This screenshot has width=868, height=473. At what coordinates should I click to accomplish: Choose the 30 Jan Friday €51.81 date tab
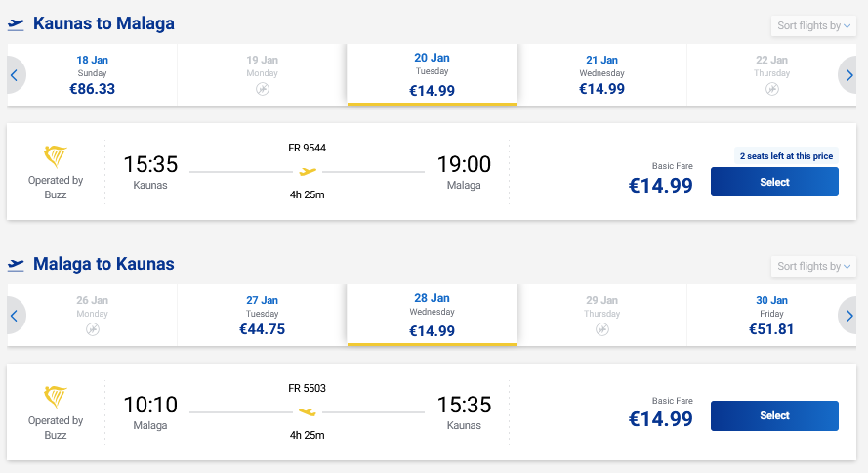tap(771, 315)
